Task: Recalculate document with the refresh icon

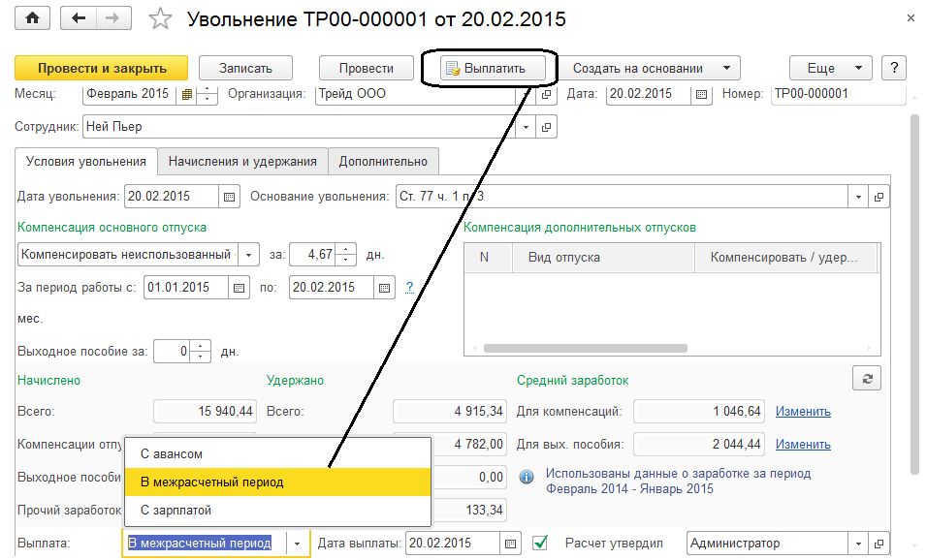Action: coord(867,379)
